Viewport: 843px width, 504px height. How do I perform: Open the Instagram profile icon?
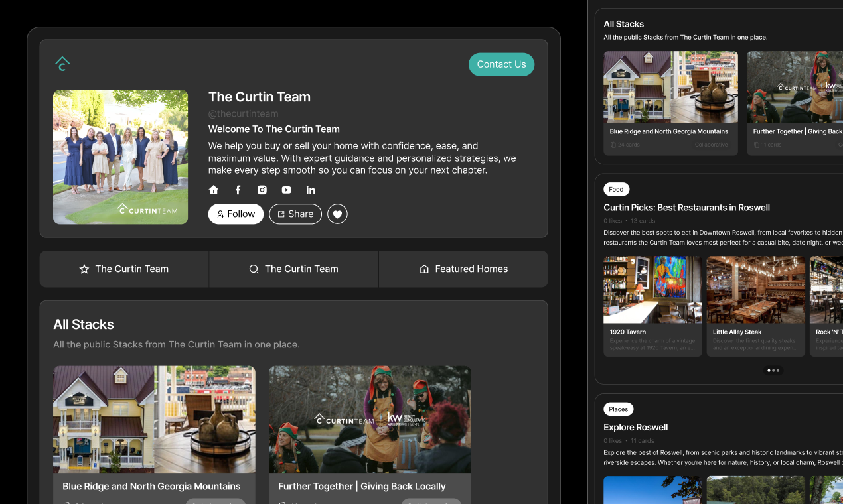click(x=262, y=190)
